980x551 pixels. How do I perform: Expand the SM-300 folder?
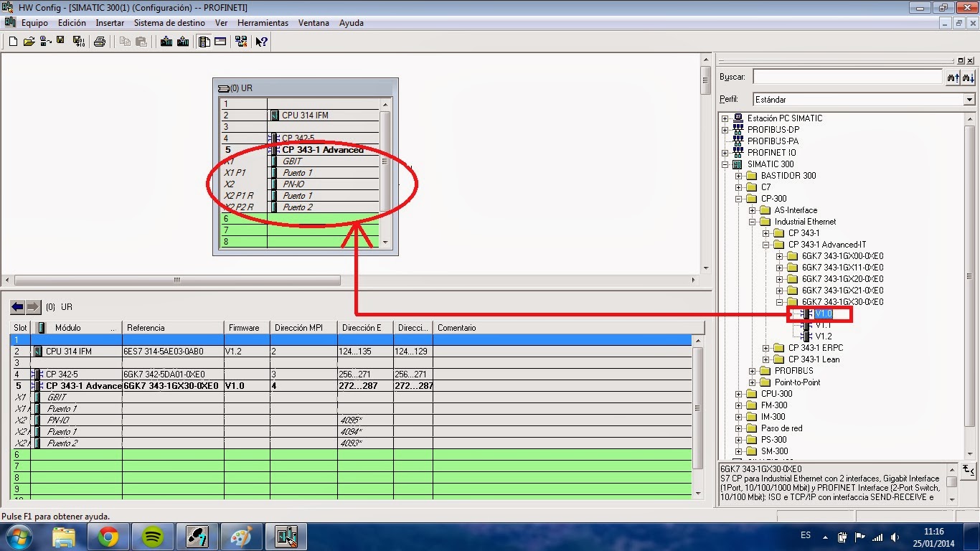click(739, 451)
